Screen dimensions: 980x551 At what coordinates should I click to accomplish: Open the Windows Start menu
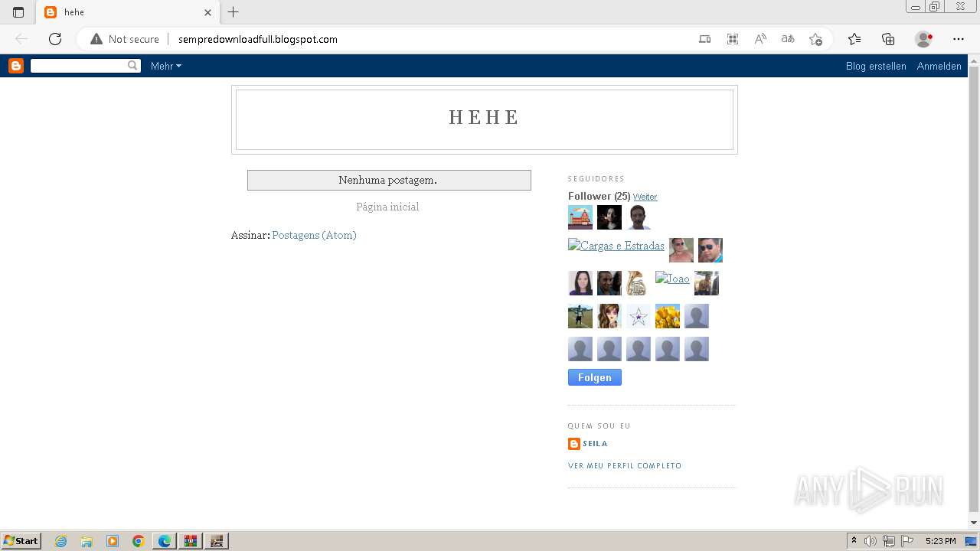pyautogui.click(x=21, y=541)
